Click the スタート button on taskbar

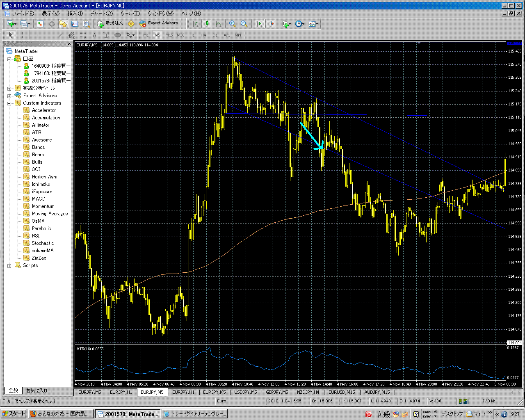click(x=14, y=414)
